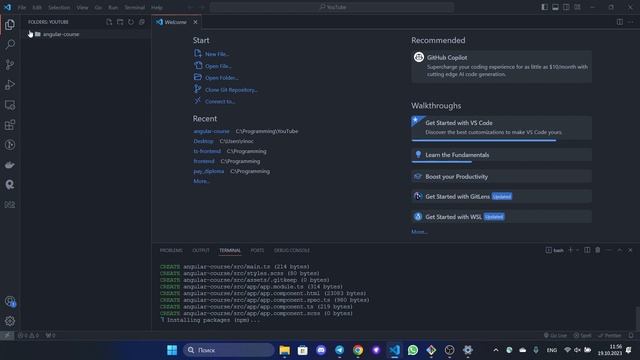Open the Search view in activity bar

(10, 44)
